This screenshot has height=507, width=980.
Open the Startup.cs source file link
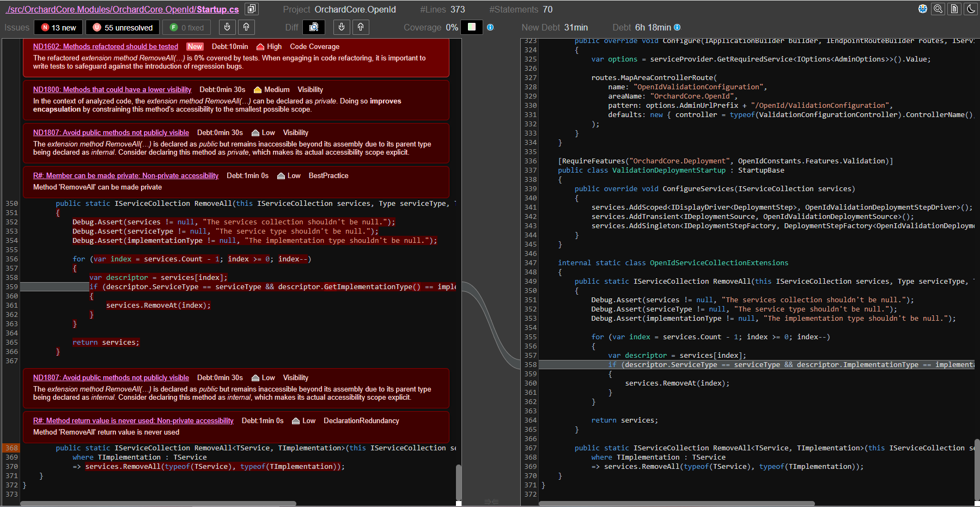point(122,9)
